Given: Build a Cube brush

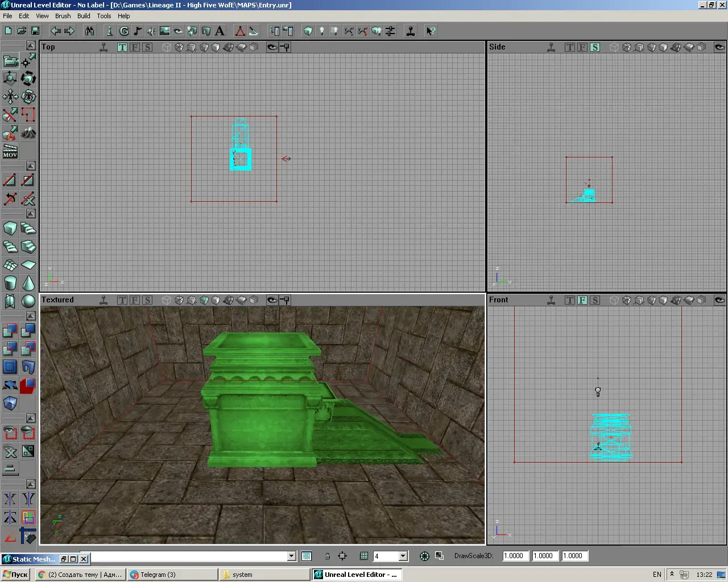Looking at the screenshot, I should point(10,228).
